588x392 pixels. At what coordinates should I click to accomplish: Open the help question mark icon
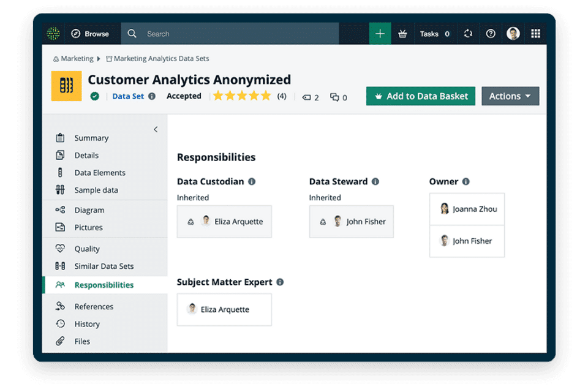491,34
